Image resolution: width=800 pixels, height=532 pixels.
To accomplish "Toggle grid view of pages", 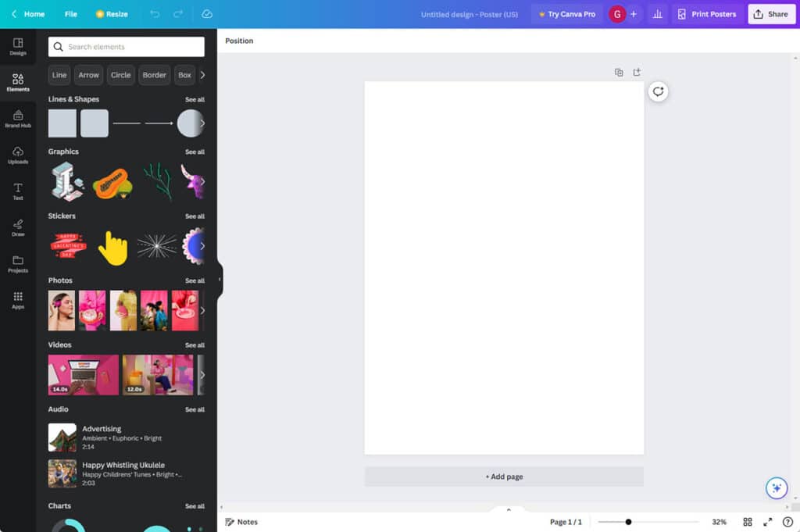I will 748,522.
